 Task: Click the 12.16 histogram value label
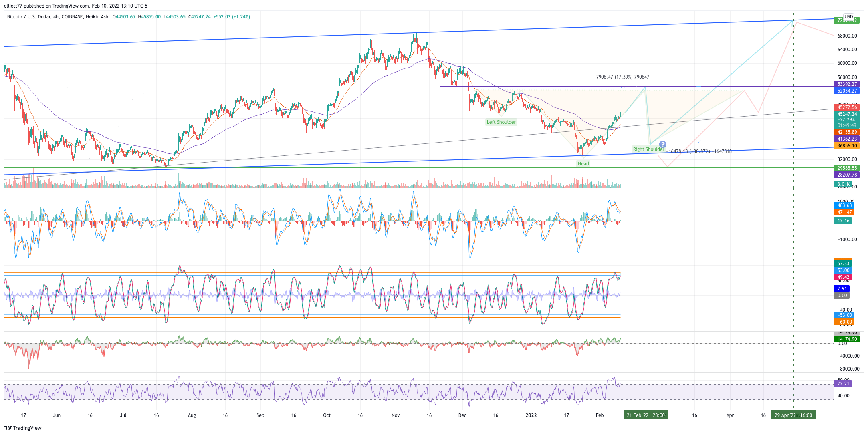click(843, 221)
